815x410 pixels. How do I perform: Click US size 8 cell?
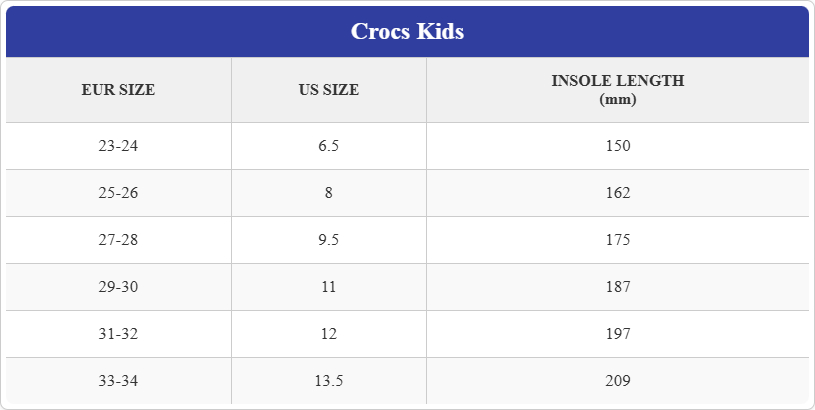pos(328,193)
